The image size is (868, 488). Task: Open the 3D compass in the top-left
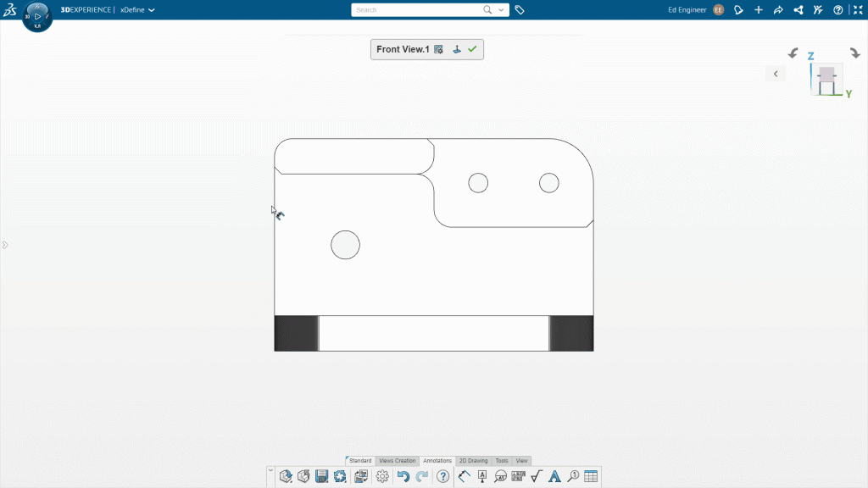tap(37, 16)
